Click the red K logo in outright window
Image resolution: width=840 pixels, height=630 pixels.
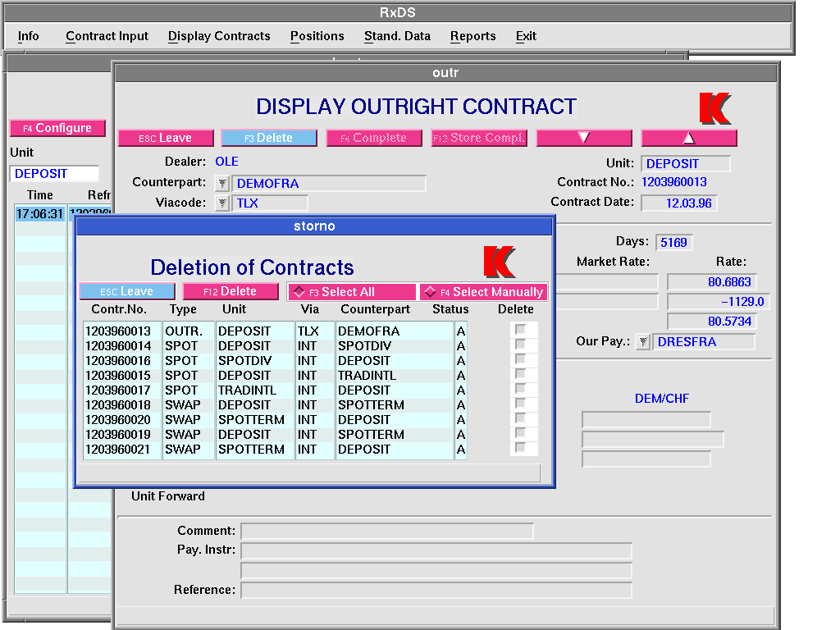click(714, 108)
